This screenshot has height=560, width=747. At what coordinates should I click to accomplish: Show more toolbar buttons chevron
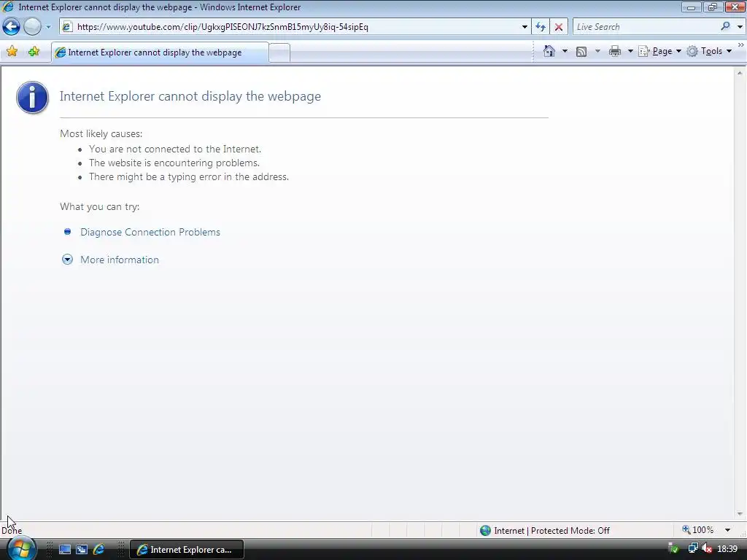[x=741, y=45]
